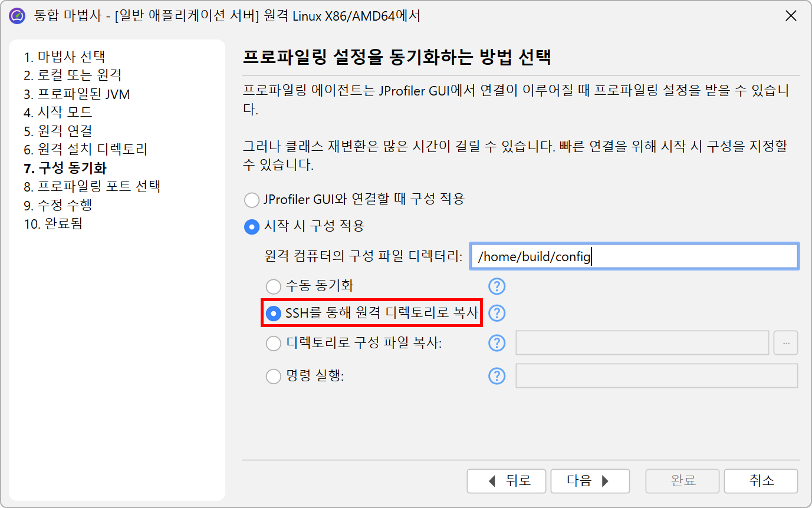The width and height of the screenshot is (812, 508).
Task: Click the disabled 완료 button
Action: click(x=683, y=481)
